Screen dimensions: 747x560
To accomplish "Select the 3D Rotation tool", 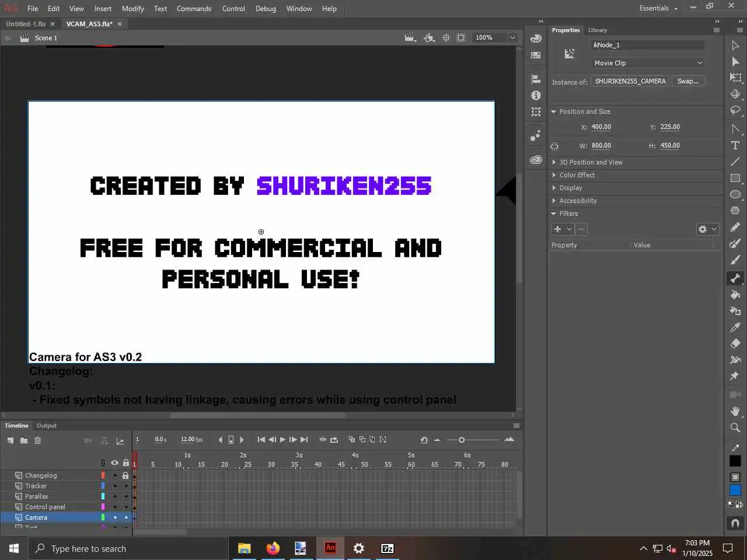I will pos(735,94).
